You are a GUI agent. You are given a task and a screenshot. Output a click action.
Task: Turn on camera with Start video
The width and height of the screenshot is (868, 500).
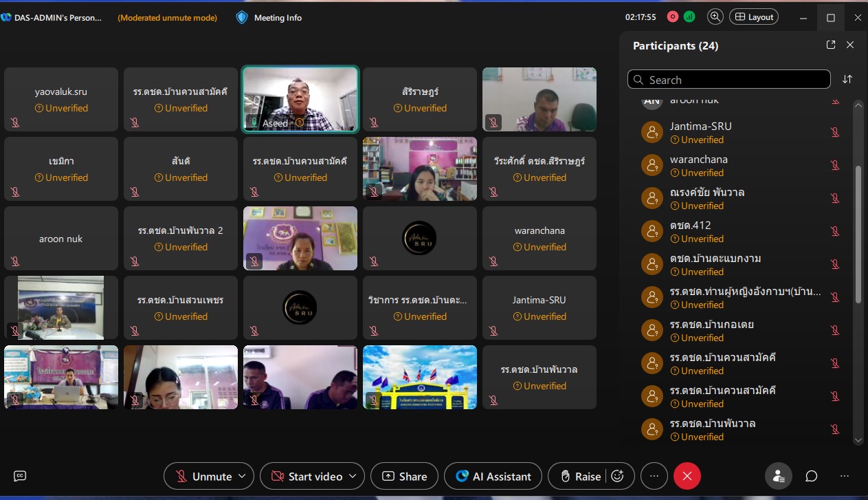pos(307,476)
